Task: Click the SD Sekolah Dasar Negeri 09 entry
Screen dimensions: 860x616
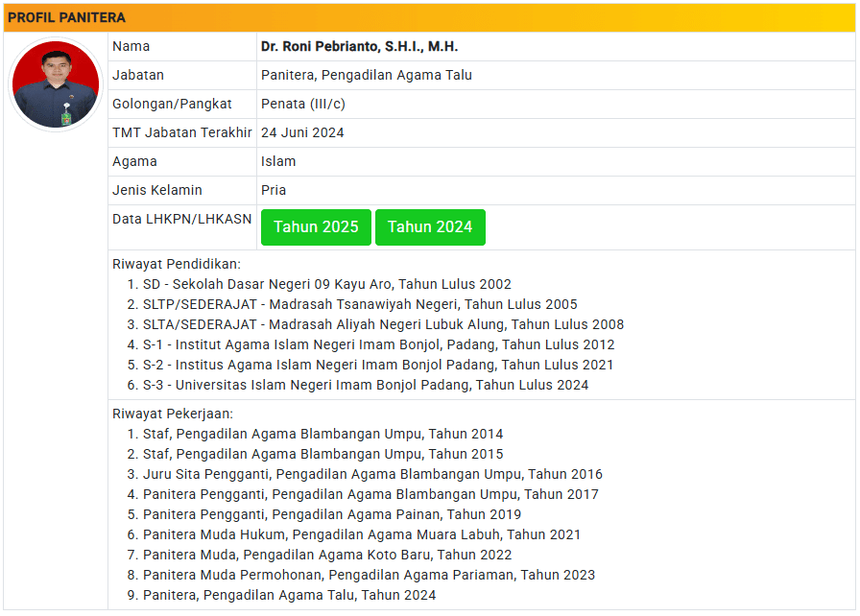Action: tap(326, 284)
